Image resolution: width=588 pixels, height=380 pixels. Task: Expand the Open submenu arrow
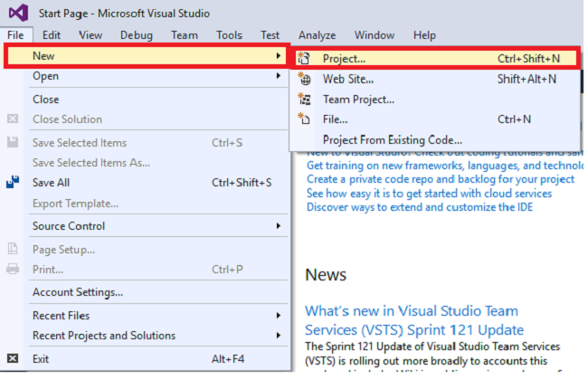(x=279, y=76)
